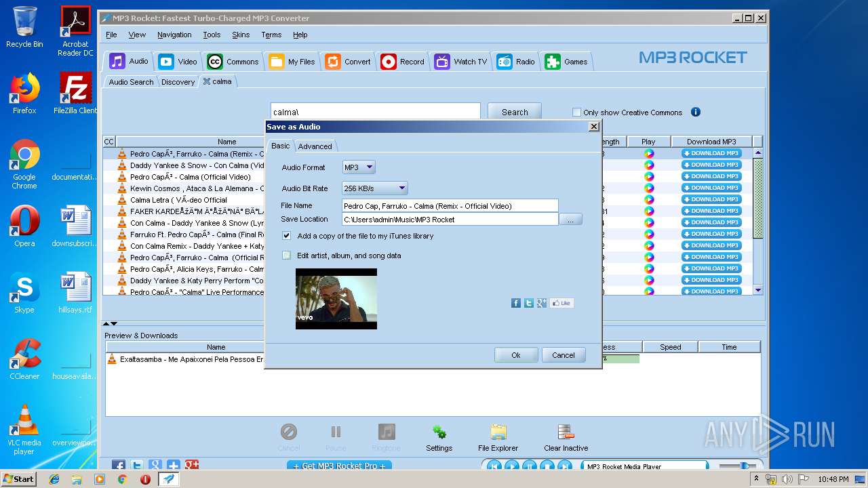Open the Skins menu
868x488 pixels.
(241, 35)
